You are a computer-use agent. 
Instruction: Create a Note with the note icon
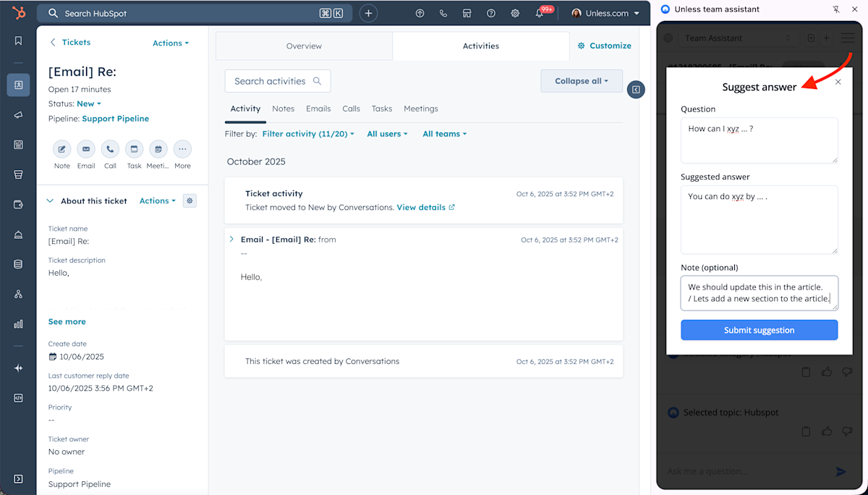[x=62, y=149]
